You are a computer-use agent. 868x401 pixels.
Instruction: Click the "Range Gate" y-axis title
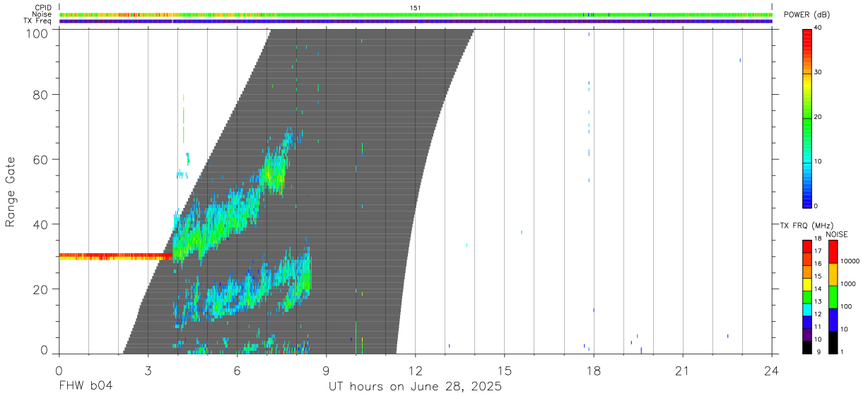[11, 192]
